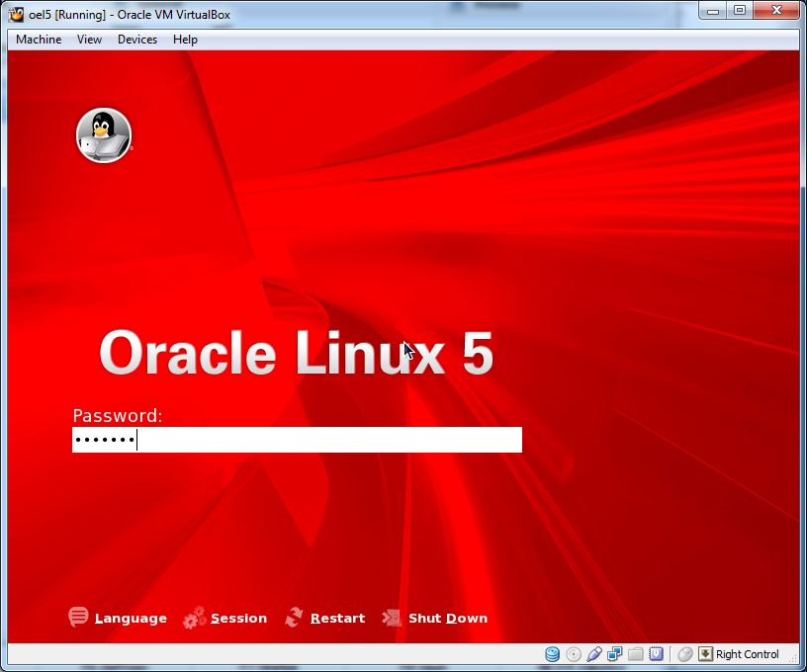
Task: Select the Restart option label
Action: tap(337, 618)
